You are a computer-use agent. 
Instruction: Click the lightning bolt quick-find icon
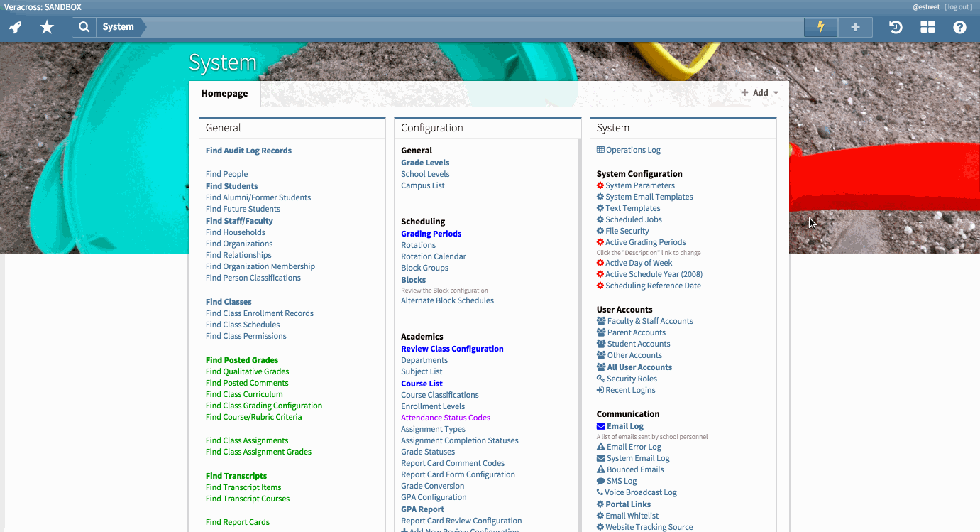(820, 27)
